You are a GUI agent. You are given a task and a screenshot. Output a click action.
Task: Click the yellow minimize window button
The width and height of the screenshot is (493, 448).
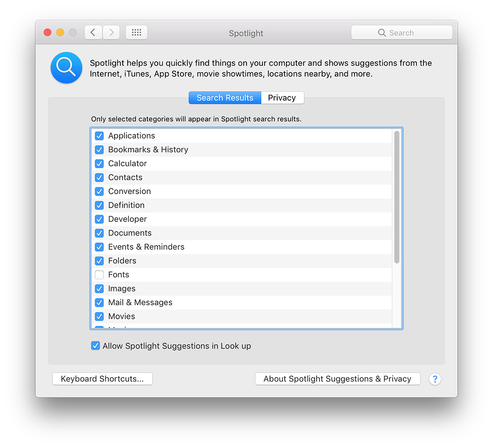(x=60, y=32)
